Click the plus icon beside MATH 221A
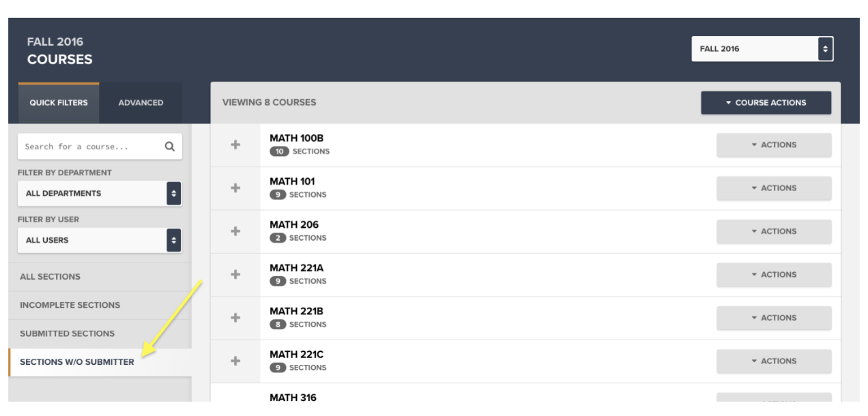This screenshot has width=868, height=416. click(x=235, y=274)
